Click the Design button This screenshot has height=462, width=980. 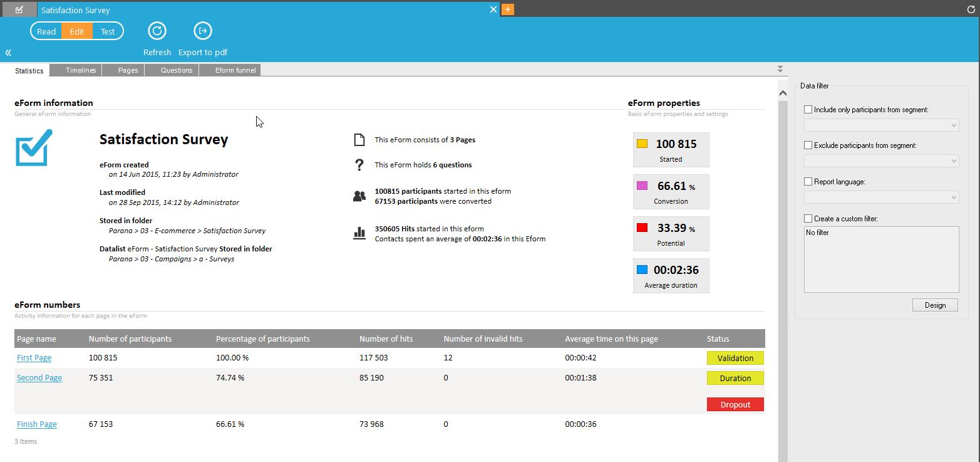(935, 305)
